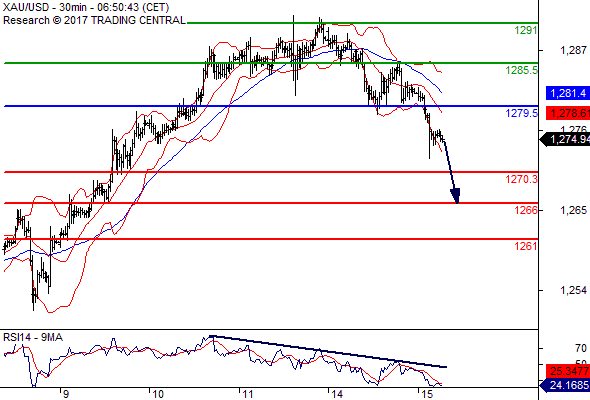Click the Trading Central research copyright text
Screen dimensions: 590x400
[94, 20]
